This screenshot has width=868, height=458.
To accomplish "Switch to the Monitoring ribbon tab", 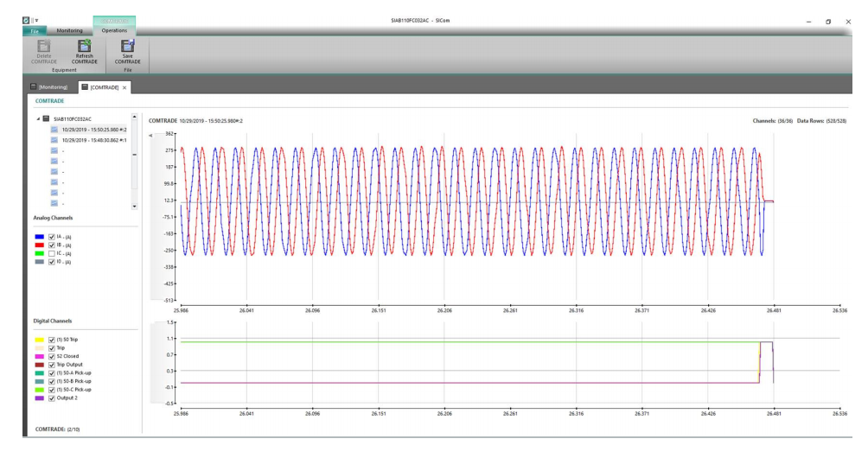I will [69, 31].
